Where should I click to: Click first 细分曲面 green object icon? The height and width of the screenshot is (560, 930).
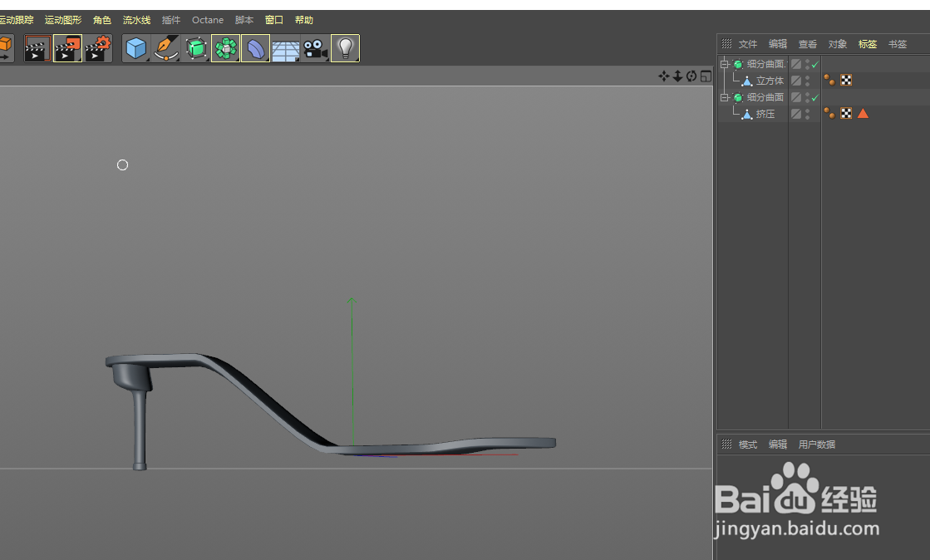coord(738,64)
